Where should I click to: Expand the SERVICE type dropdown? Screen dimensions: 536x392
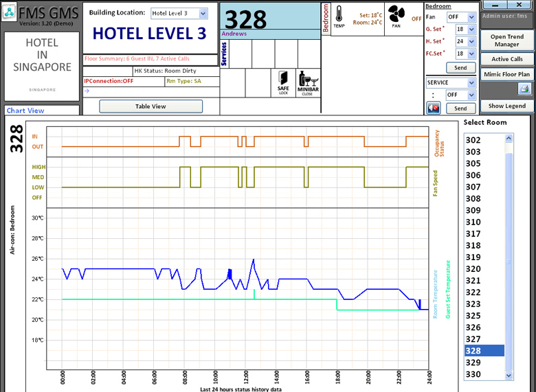click(x=471, y=82)
